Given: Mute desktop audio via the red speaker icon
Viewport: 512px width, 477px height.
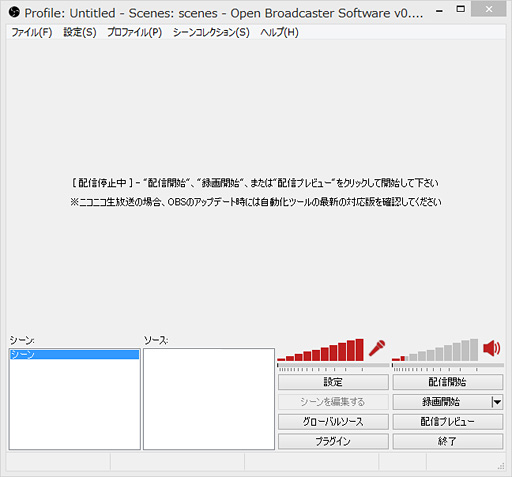Looking at the screenshot, I should pyautogui.click(x=492, y=348).
